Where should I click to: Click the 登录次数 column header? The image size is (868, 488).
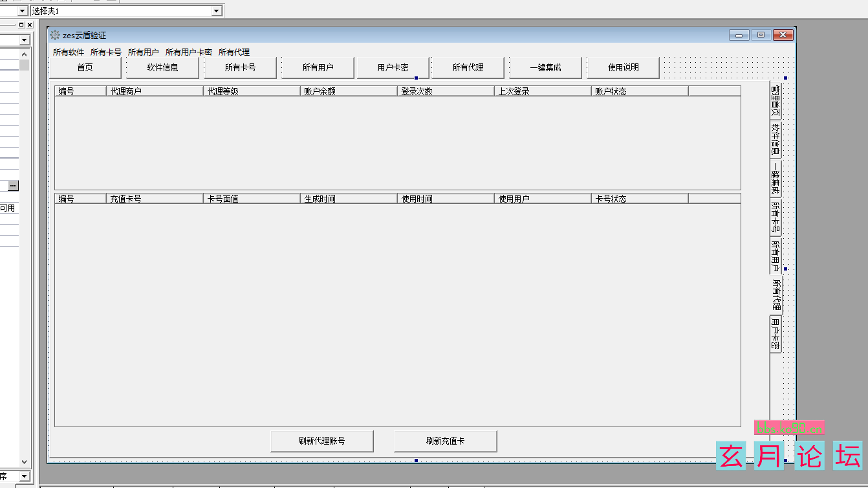click(x=446, y=91)
